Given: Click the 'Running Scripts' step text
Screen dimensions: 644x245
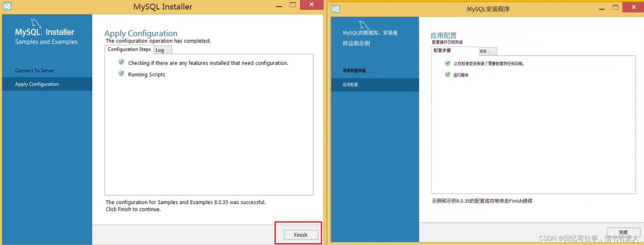Looking at the screenshot, I should (x=147, y=74).
